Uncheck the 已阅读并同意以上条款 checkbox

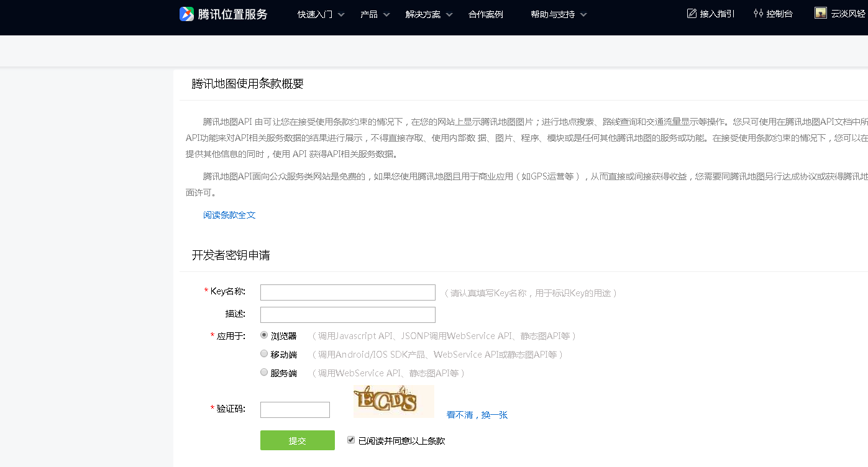[351, 440]
